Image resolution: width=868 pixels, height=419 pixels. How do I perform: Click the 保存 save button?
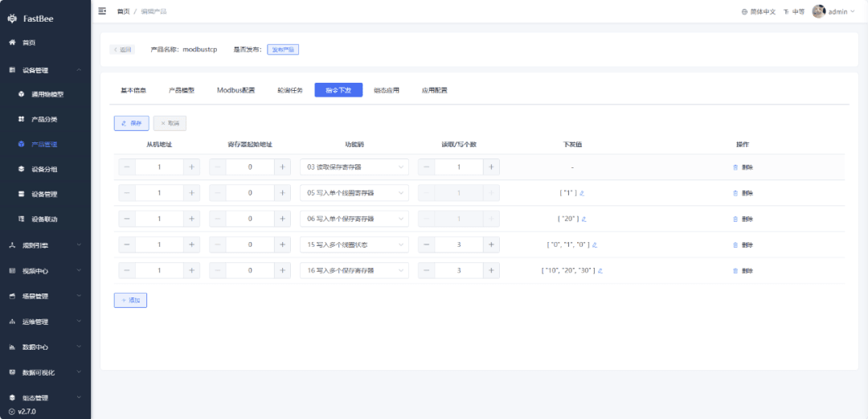click(x=131, y=123)
